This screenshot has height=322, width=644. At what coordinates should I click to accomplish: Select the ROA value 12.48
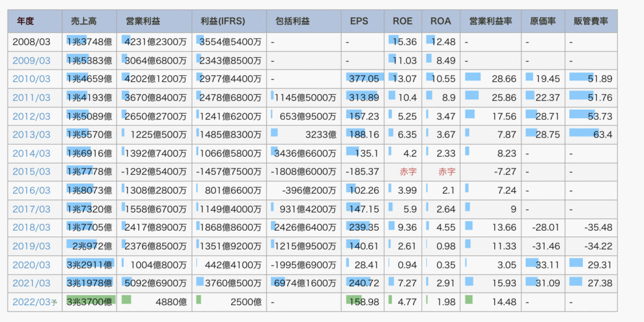pyautogui.click(x=443, y=42)
